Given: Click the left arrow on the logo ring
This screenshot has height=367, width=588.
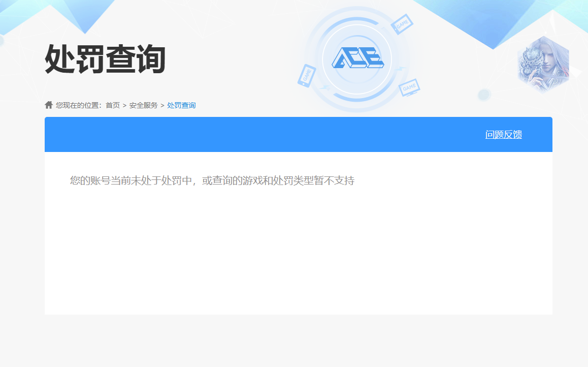Looking at the screenshot, I should (x=325, y=88).
